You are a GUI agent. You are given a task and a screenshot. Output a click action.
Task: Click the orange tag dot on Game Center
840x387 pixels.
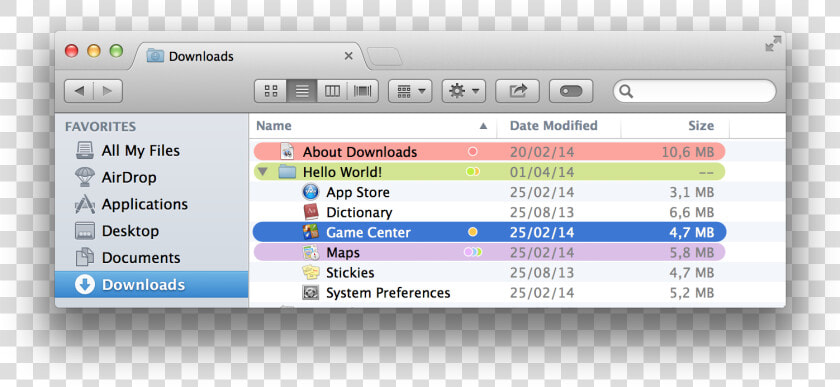point(472,232)
